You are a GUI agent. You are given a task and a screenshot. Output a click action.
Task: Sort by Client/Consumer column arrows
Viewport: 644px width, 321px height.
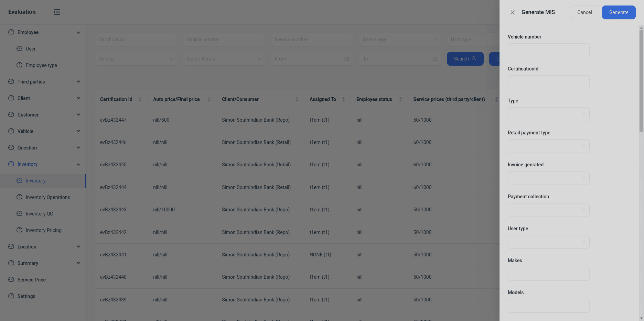pyautogui.click(x=297, y=99)
